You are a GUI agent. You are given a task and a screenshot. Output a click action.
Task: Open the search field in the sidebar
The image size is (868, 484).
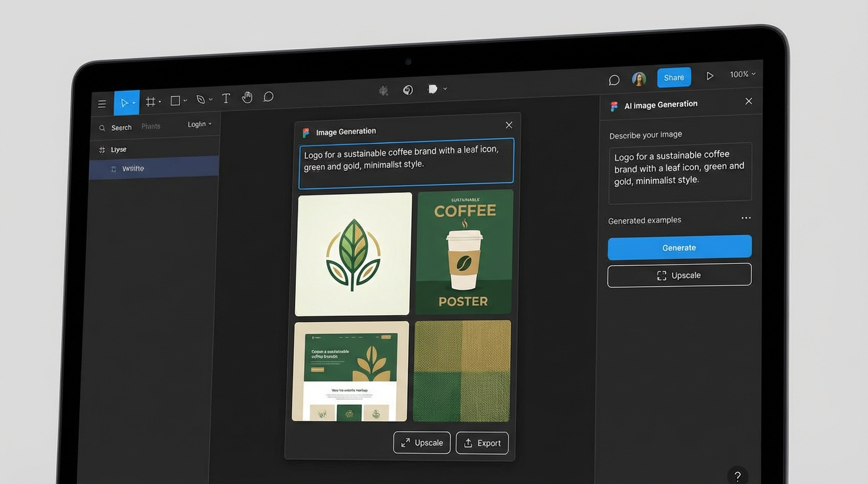point(115,127)
